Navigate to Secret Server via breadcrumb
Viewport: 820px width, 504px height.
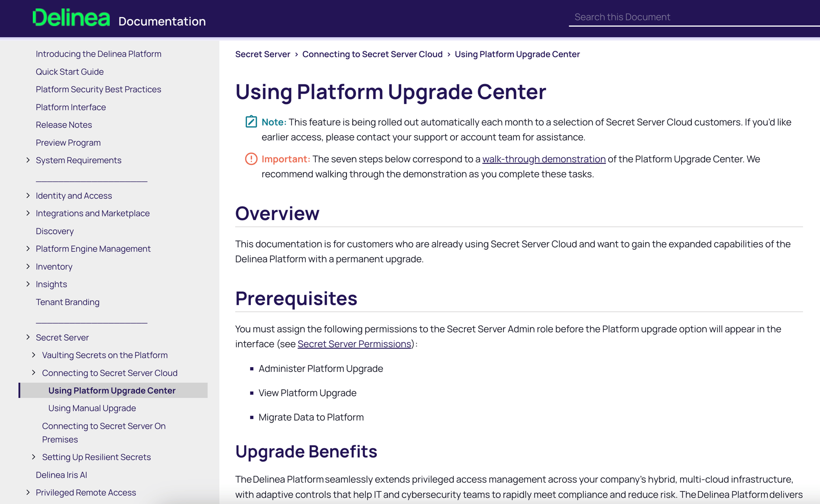click(x=263, y=54)
